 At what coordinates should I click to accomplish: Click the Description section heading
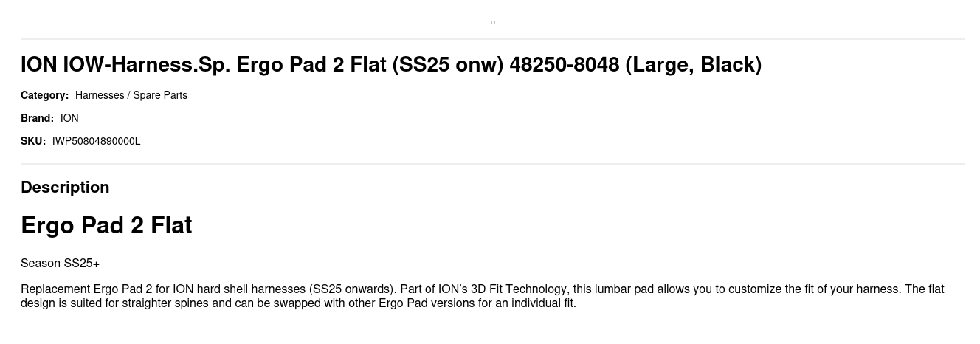[65, 188]
